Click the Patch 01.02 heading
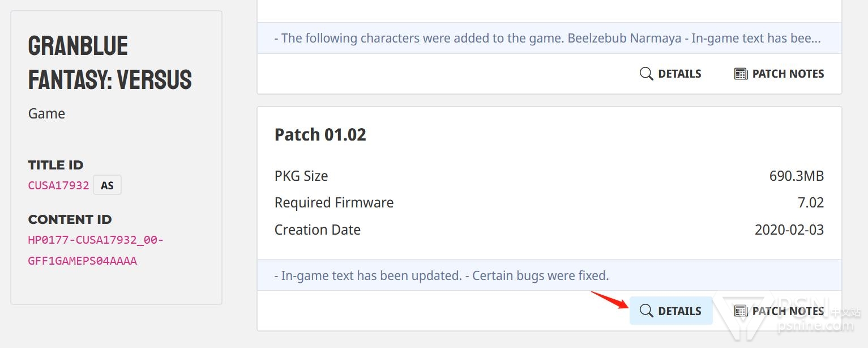 pos(320,135)
